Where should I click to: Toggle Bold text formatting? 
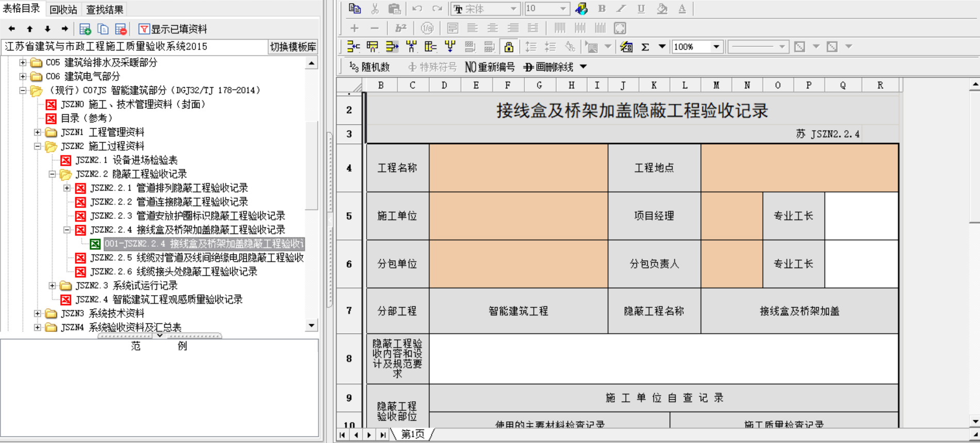(x=602, y=9)
